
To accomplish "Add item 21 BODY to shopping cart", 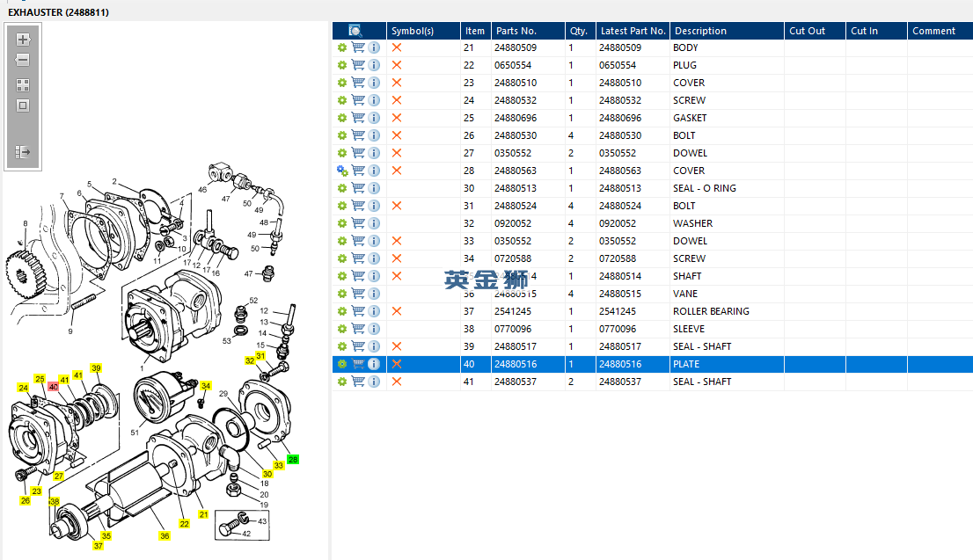I will pos(358,47).
